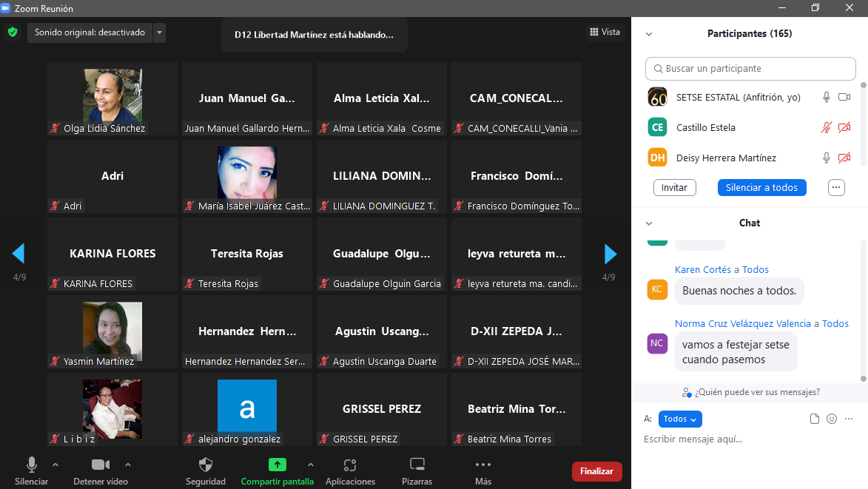The height and width of the screenshot is (489, 868).
Task: Open the Aplicaciones icon
Action: 350,465
